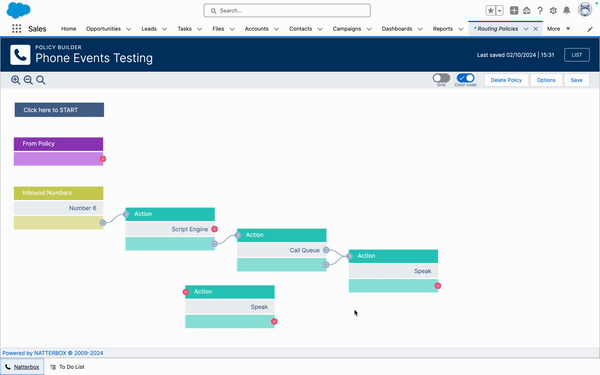This screenshot has height=375, width=600.
Task: Go to the Home tab
Action: click(68, 29)
